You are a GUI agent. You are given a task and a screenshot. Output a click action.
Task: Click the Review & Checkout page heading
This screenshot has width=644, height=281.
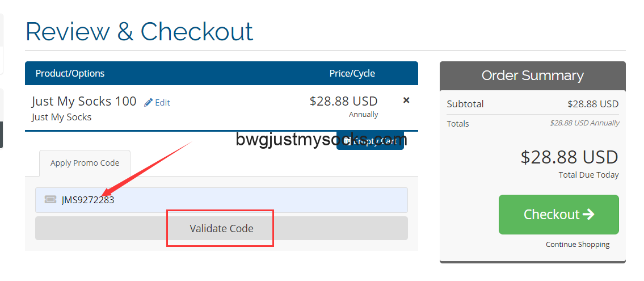coord(139,31)
